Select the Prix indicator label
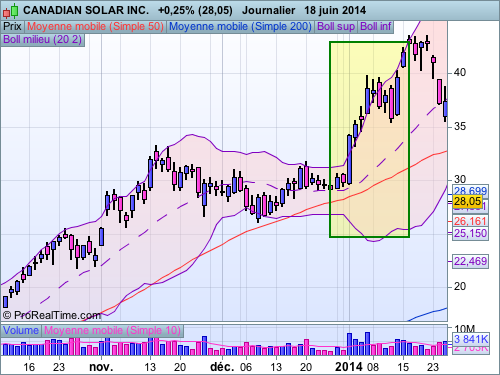This screenshot has width=500, height=375. pyautogui.click(x=13, y=27)
